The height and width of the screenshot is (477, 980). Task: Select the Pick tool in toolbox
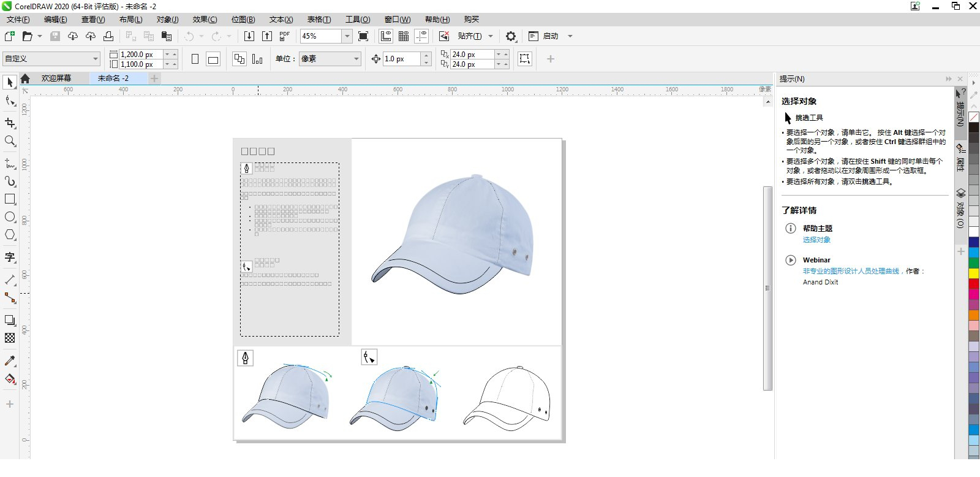[10, 82]
